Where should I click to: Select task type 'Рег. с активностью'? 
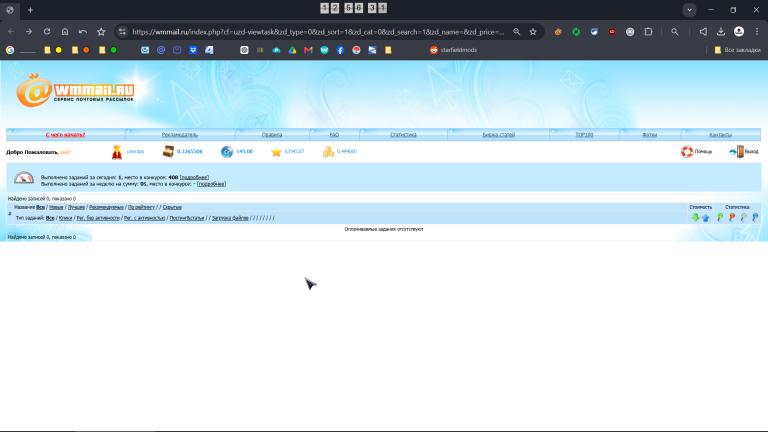(144, 218)
